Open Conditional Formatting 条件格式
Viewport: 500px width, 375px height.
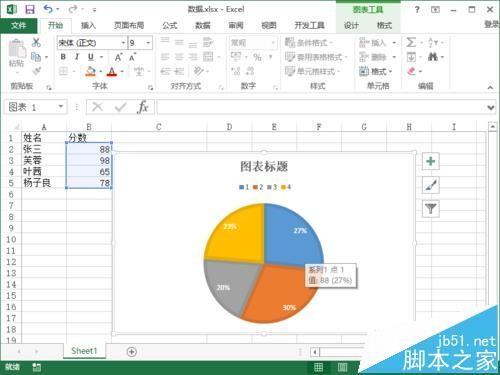[309, 43]
